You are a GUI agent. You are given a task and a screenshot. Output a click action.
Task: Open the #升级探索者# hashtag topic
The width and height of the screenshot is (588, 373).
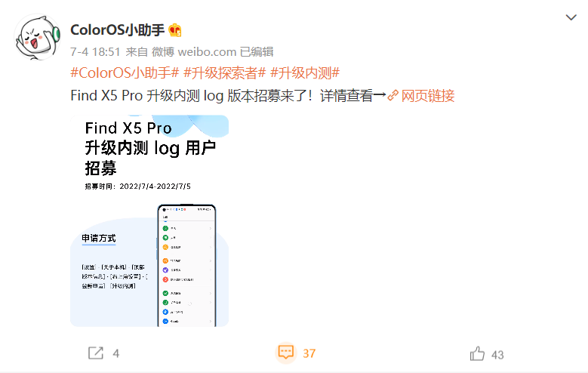[x=225, y=72]
